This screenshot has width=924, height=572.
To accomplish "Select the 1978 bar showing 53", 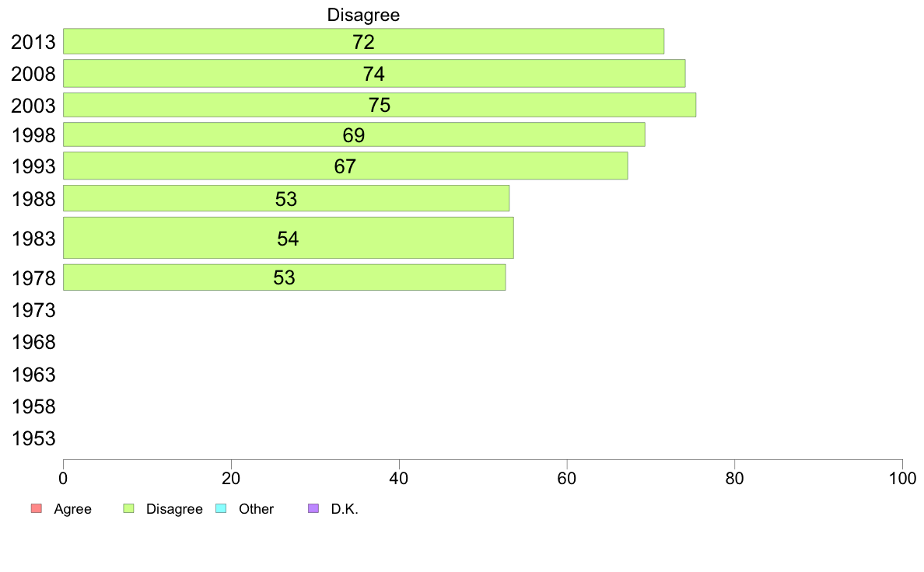I will click(x=284, y=277).
